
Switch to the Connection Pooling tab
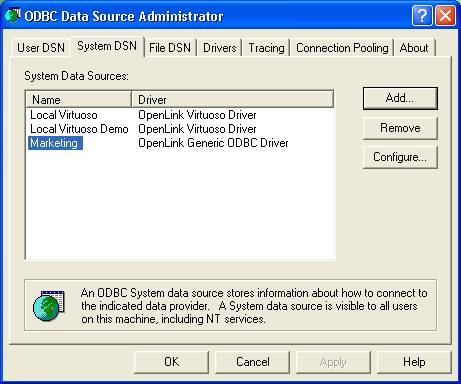click(342, 48)
